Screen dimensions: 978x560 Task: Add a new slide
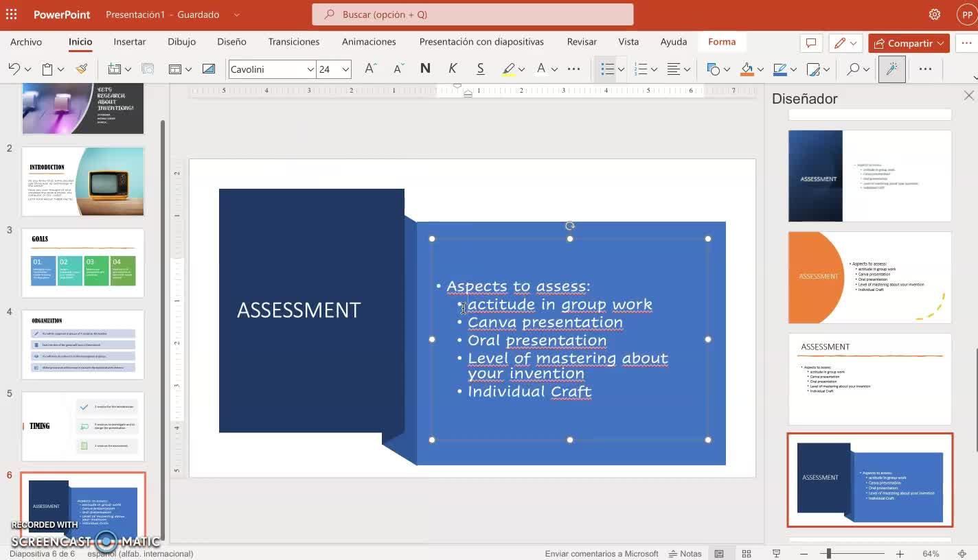114,69
